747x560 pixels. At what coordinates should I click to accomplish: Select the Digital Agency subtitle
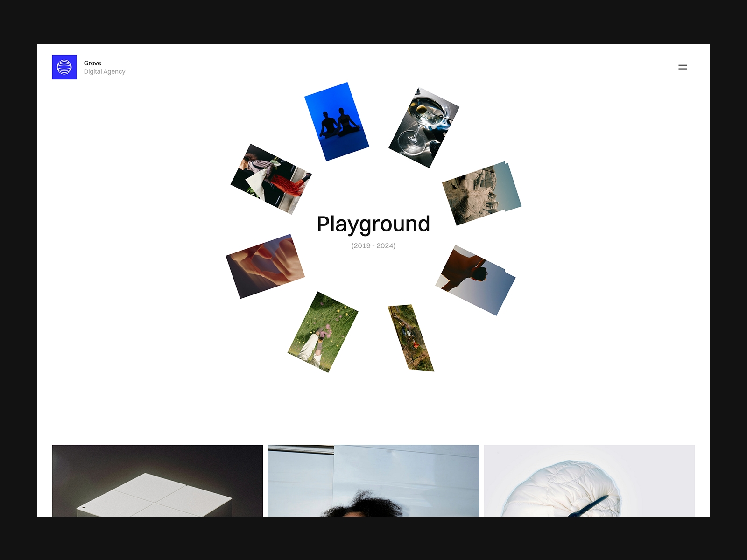coord(104,71)
